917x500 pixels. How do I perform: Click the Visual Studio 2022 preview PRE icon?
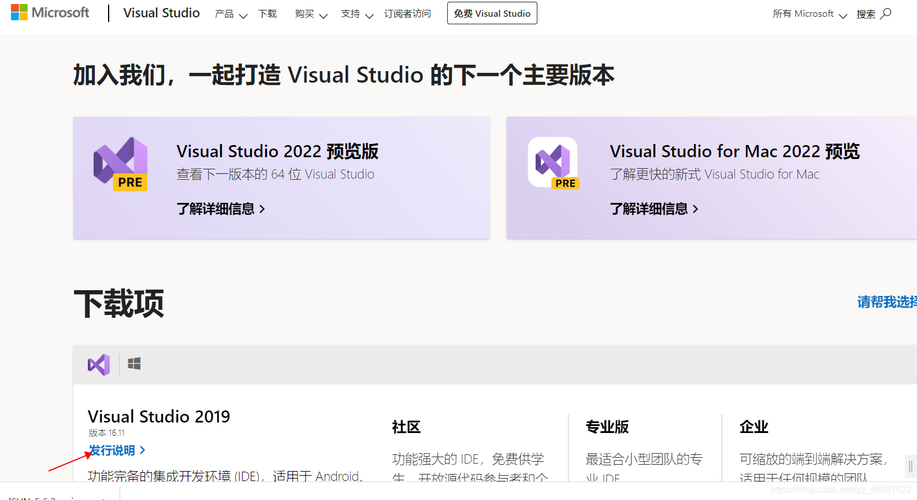click(121, 164)
